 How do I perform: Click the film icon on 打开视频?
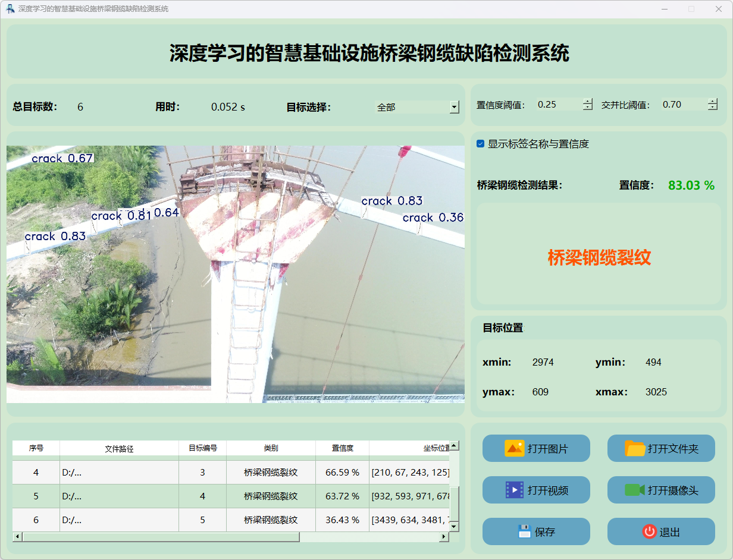(514, 490)
